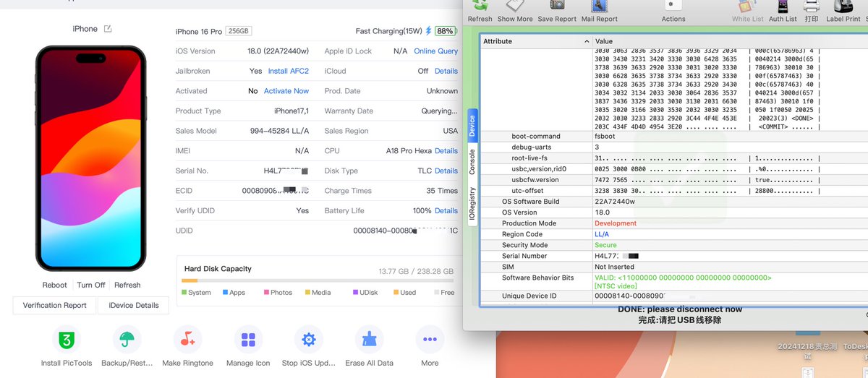The image size is (868, 378).
Task: Open the Verification Report
Action: coord(55,306)
